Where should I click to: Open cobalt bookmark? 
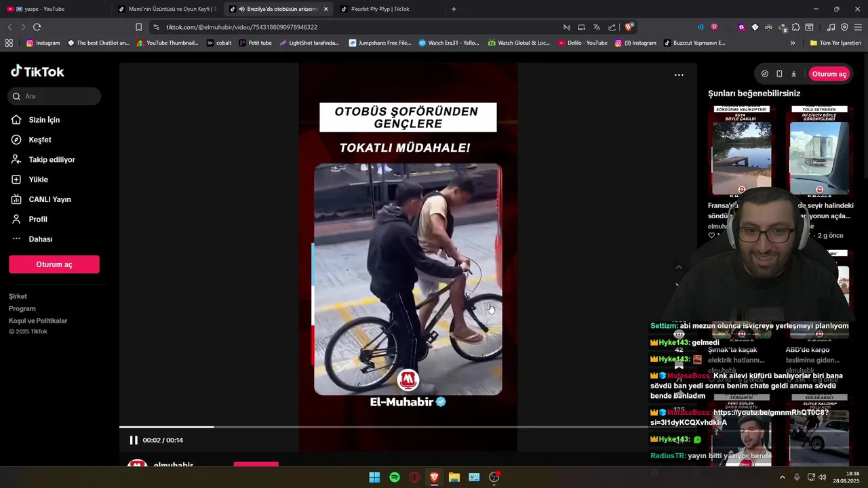pyautogui.click(x=219, y=43)
